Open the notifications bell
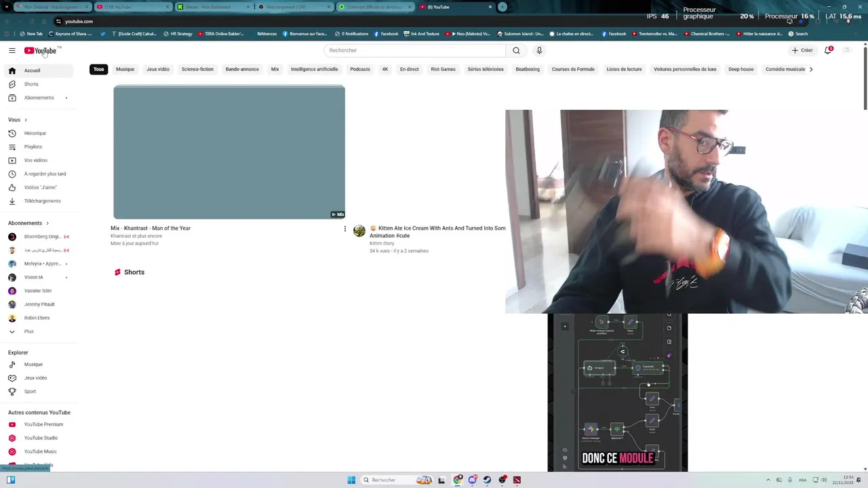868x488 pixels. tap(828, 50)
